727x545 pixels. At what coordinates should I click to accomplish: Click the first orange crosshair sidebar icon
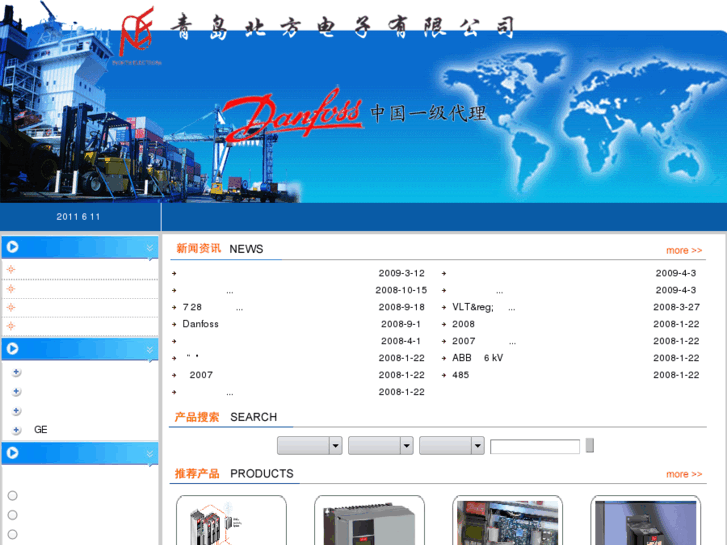tap(11, 269)
